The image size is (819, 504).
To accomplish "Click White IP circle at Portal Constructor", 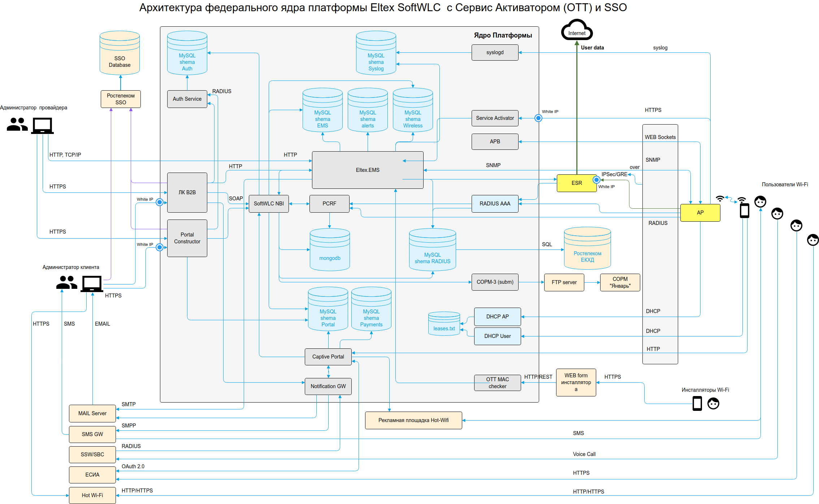I will click(159, 247).
